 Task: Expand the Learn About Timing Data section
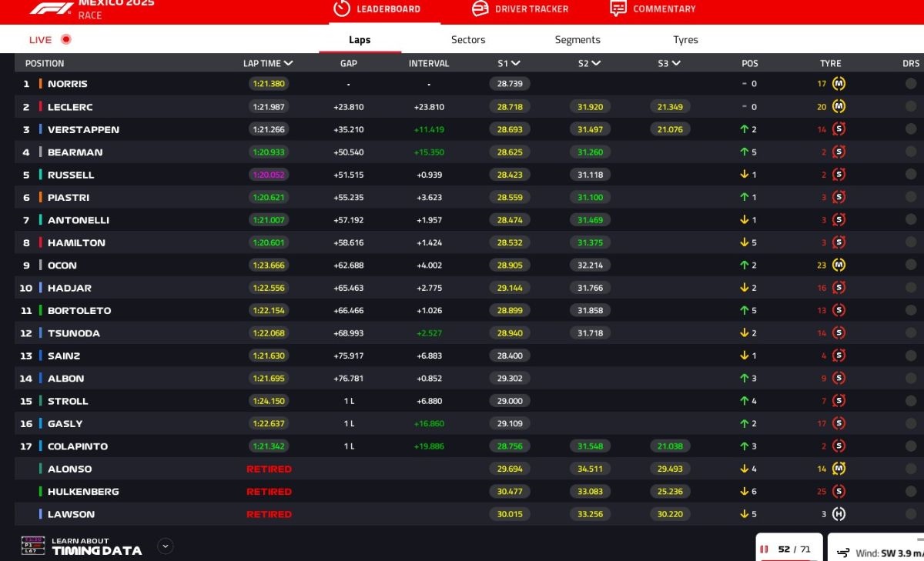165,546
